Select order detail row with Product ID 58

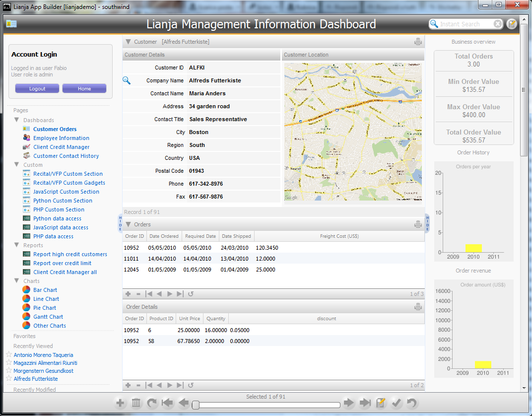coord(273,341)
